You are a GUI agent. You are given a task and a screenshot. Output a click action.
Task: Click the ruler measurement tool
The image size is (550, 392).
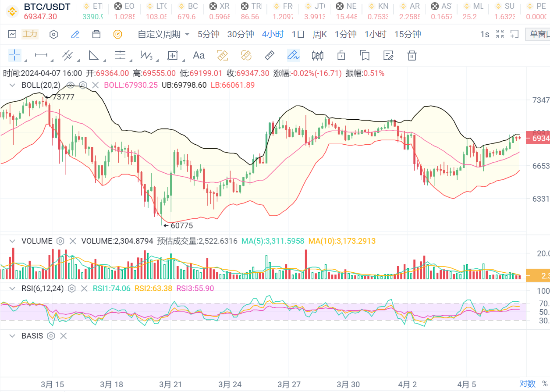click(x=270, y=55)
